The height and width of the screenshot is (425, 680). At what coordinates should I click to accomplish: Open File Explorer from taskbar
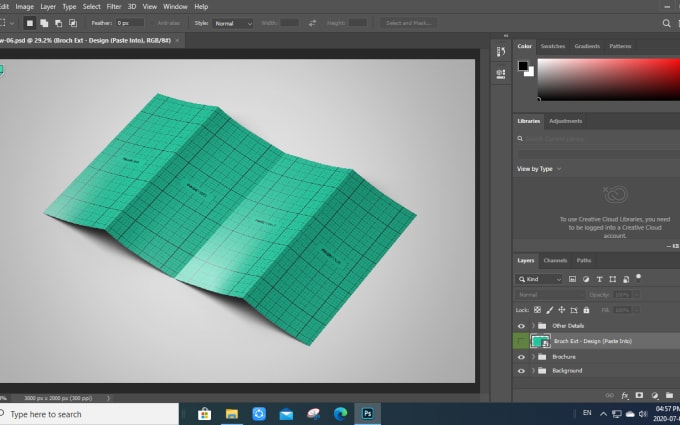[x=232, y=414]
